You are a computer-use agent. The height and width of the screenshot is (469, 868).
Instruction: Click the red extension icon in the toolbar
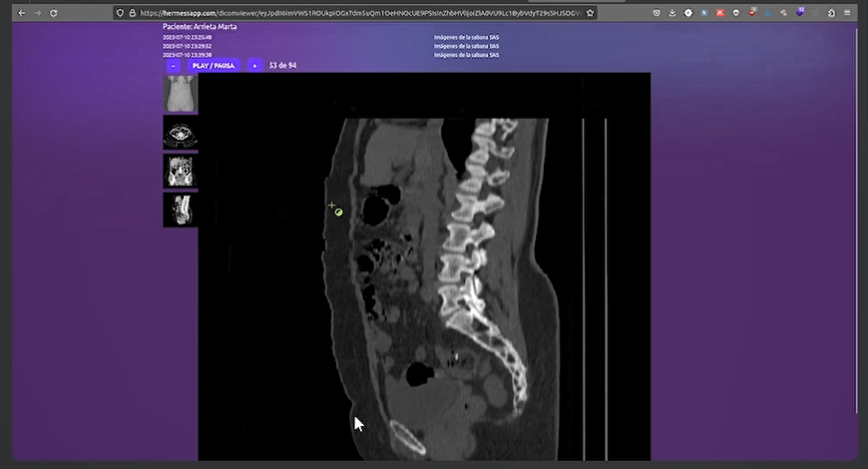720,13
